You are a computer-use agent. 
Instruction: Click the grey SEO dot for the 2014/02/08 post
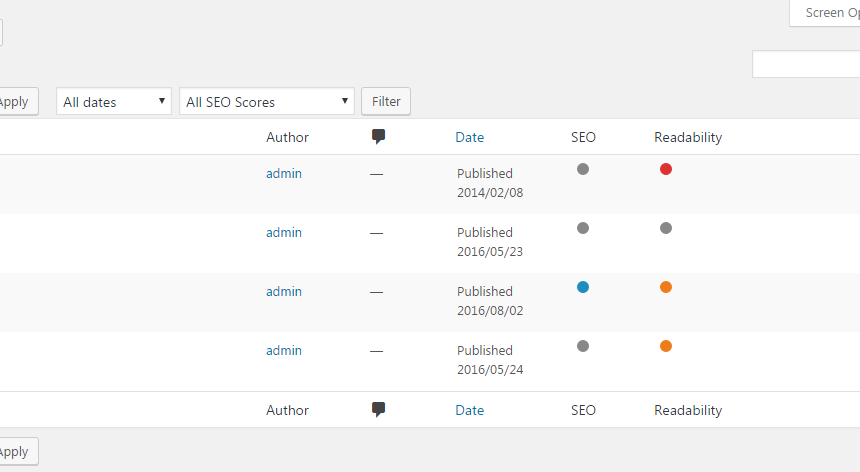(x=583, y=169)
